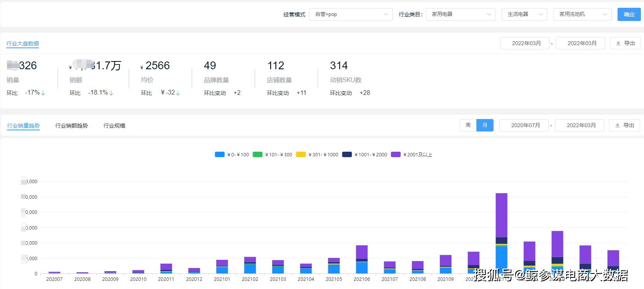
Task: Click the chevron arrow of 家用电器 dropdown
Action: (489, 14)
